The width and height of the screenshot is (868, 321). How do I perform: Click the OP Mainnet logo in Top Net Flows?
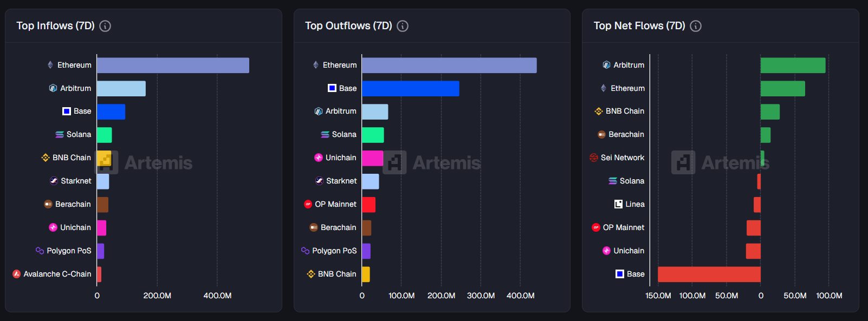tap(596, 227)
